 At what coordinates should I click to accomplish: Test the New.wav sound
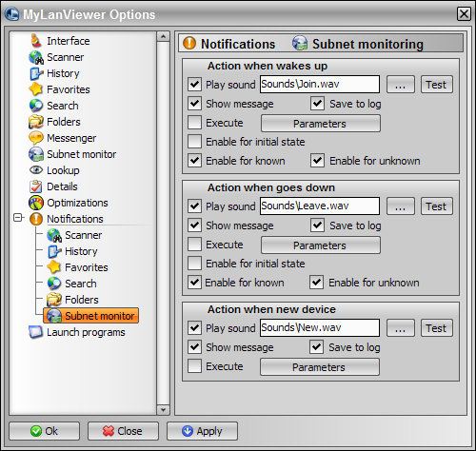[437, 328]
